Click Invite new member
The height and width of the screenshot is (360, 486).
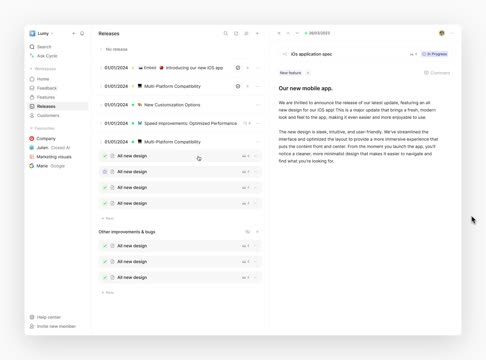click(53, 326)
